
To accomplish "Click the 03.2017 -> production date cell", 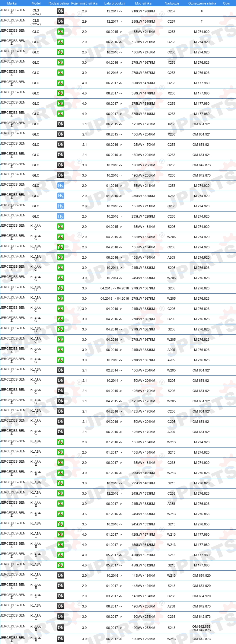I will (x=114, y=596).
